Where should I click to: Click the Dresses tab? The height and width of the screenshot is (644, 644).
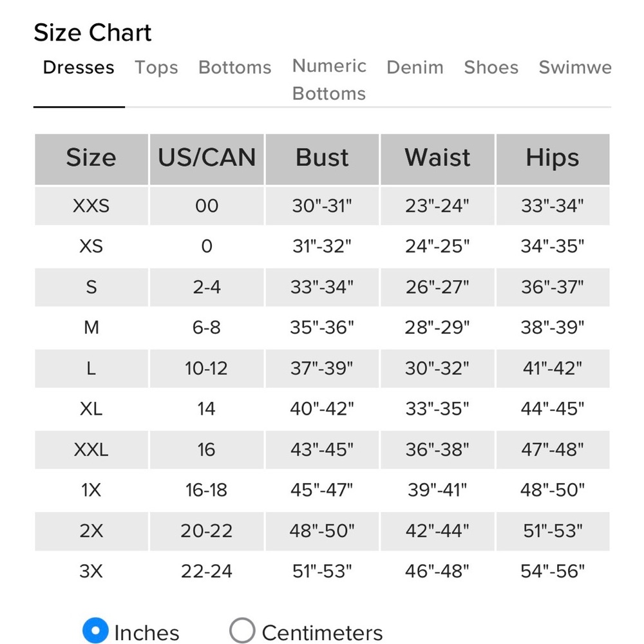click(x=79, y=68)
